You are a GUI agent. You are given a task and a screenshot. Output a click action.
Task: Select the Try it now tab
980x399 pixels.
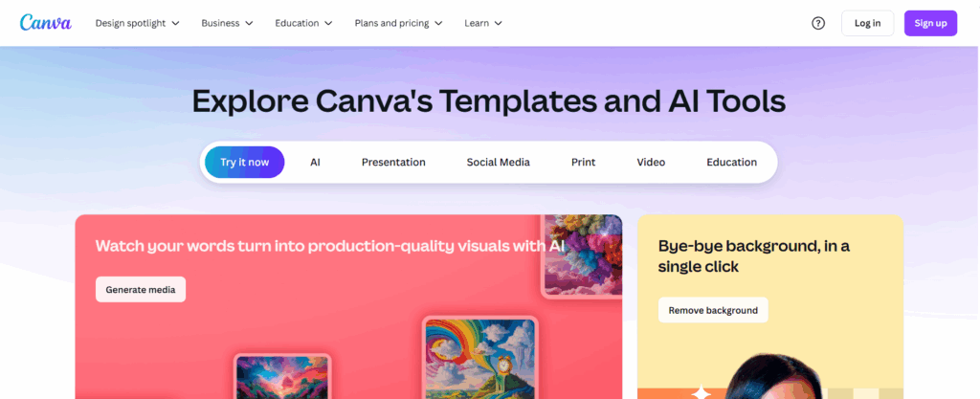pos(244,163)
